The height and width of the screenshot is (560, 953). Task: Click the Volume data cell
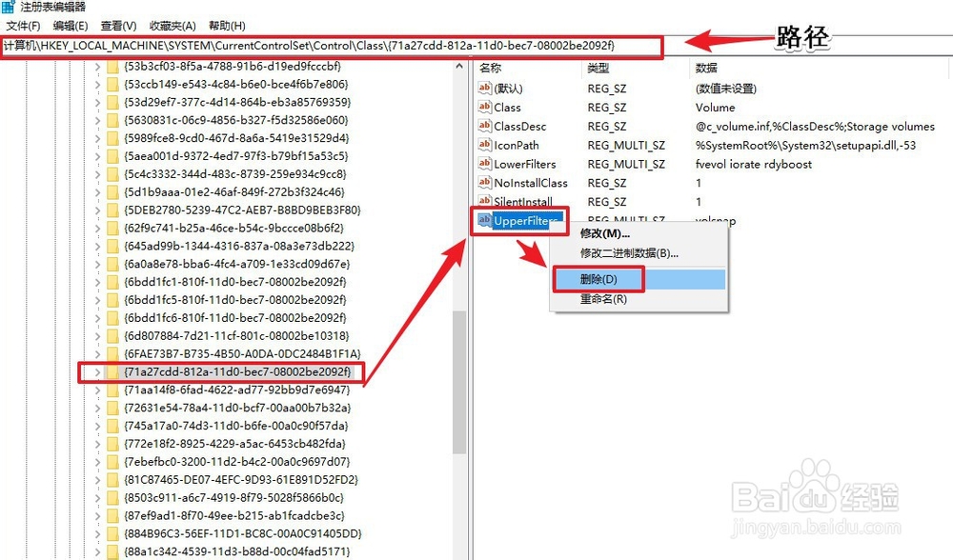[716, 108]
